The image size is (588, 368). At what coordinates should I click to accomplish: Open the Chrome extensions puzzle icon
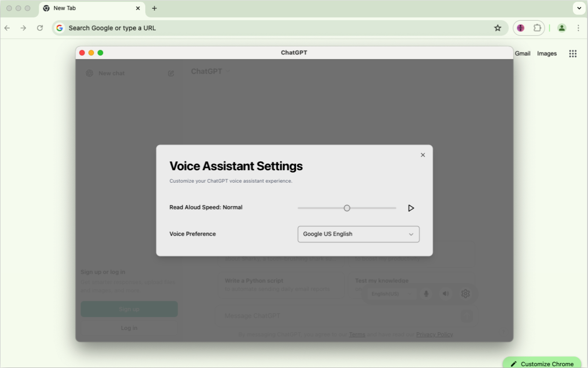[537, 28]
